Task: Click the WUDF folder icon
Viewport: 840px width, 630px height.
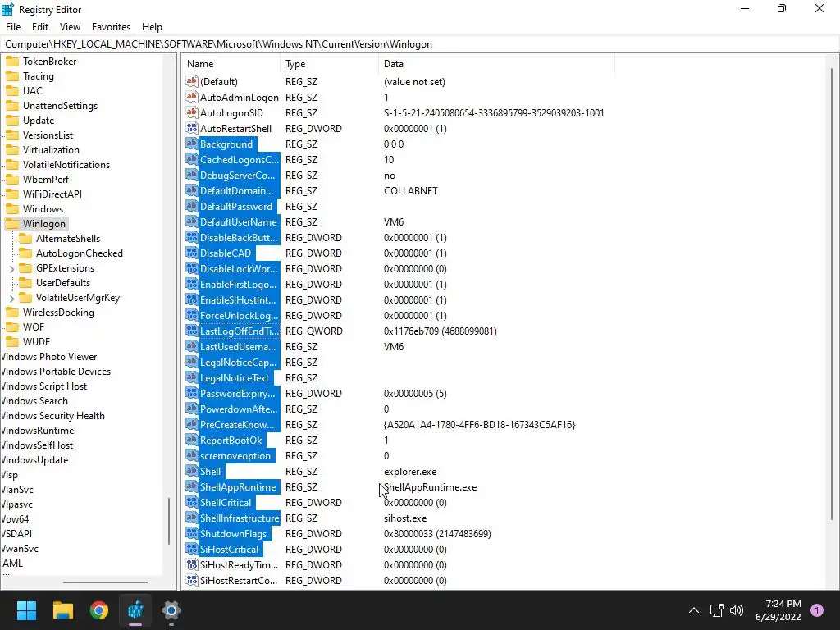Action: (11, 342)
